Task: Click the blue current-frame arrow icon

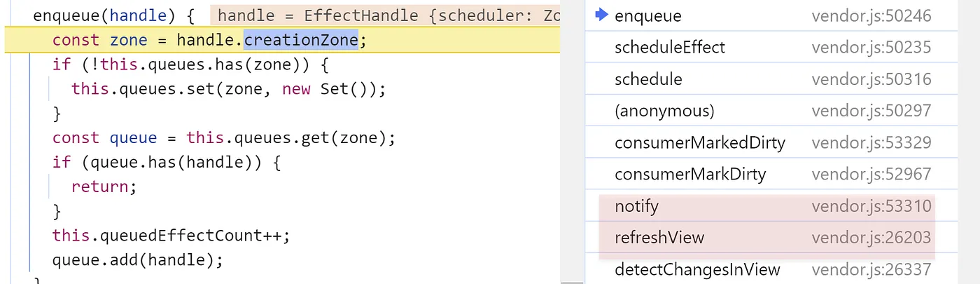Action: point(600,15)
